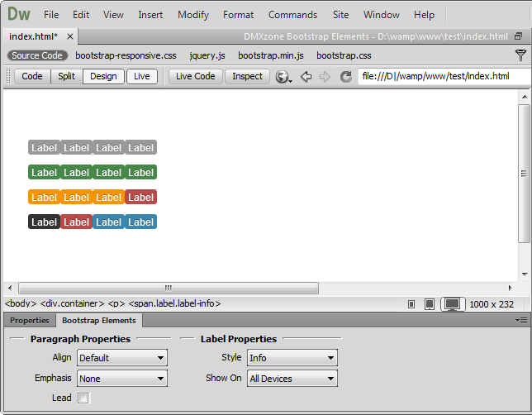Click the file address input field
The image size is (532, 415).
(x=444, y=76)
